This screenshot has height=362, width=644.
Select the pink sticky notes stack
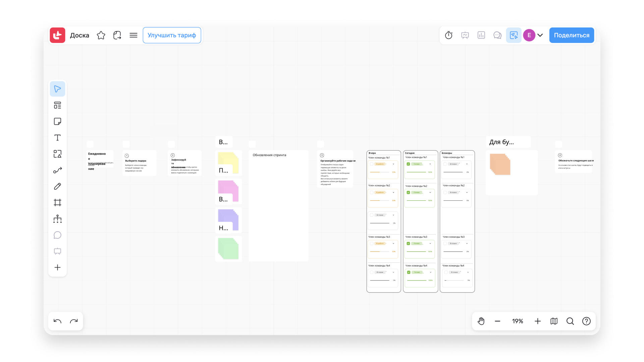(x=228, y=191)
